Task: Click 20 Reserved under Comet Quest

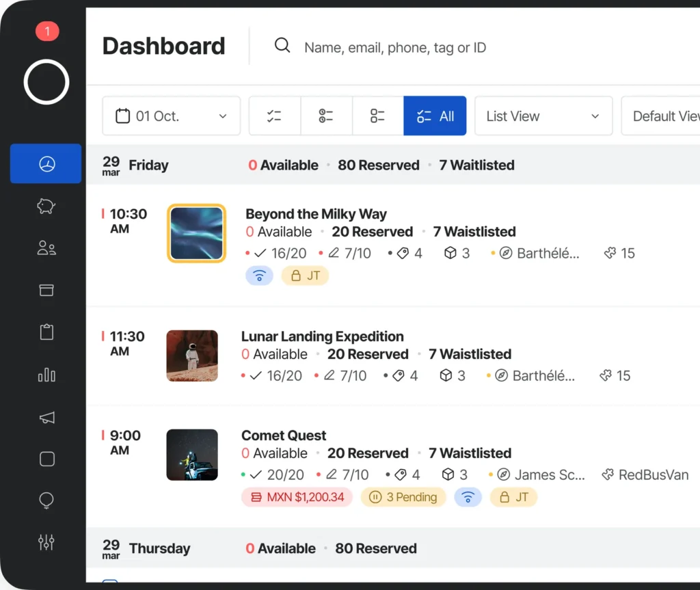Action: point(368,453)
